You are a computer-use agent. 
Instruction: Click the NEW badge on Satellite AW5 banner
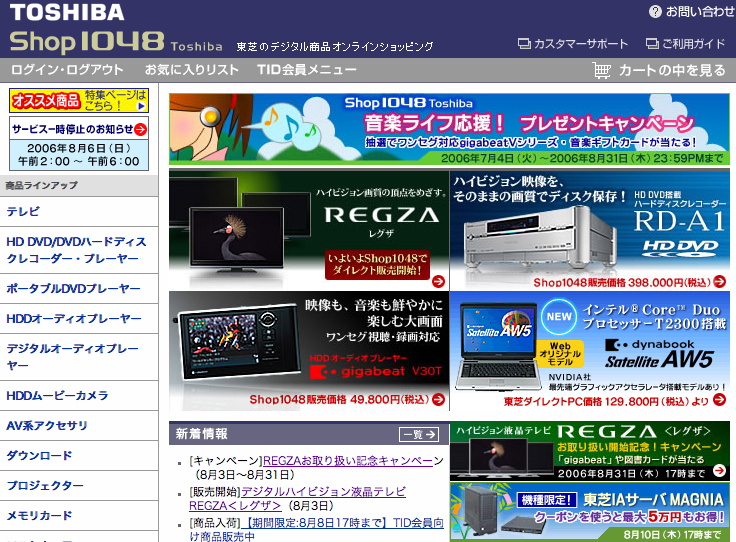pyautogui.click(x=559, y=317)
